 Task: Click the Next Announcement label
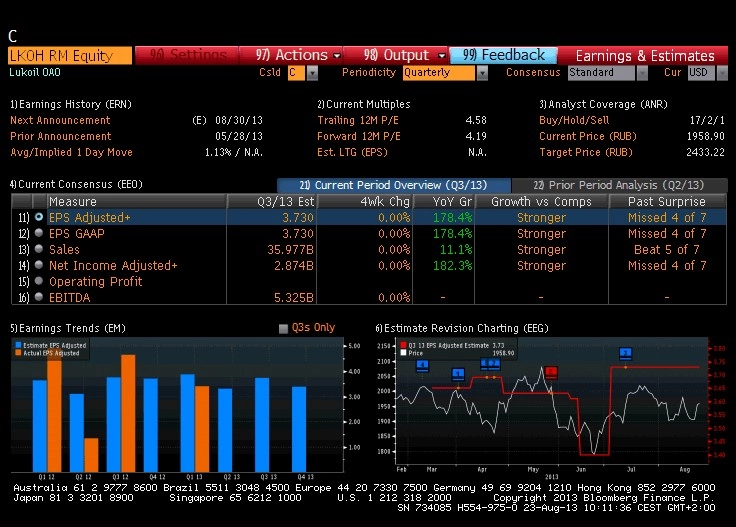(x=60, y=120)
